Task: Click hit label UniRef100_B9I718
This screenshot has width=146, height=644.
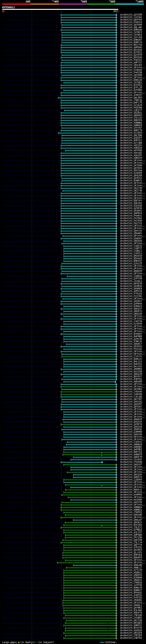Action: 131,45
